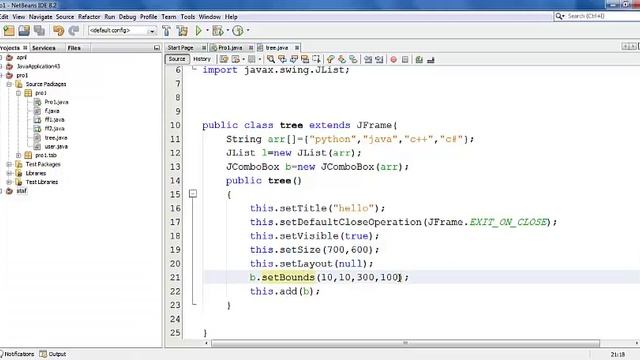
Task: Start Macro Recording red icon
Action: coord(393,60)
